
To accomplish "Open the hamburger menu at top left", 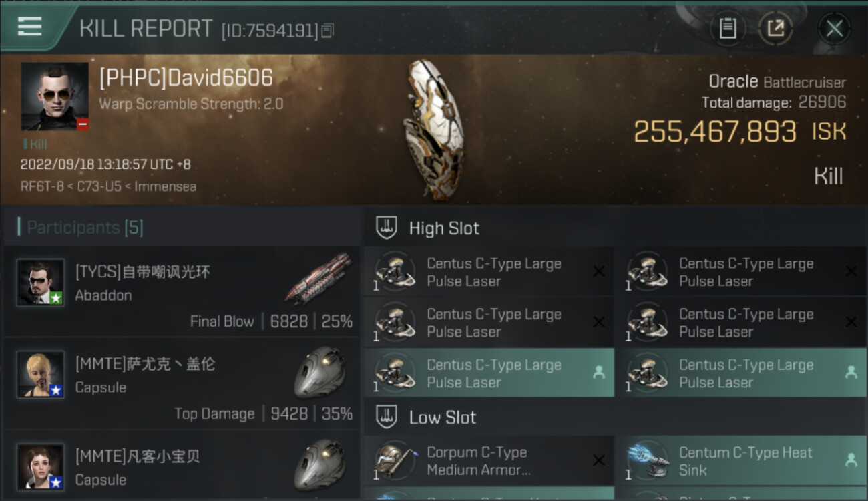I will pyautogui.click(x=29, y=27).
